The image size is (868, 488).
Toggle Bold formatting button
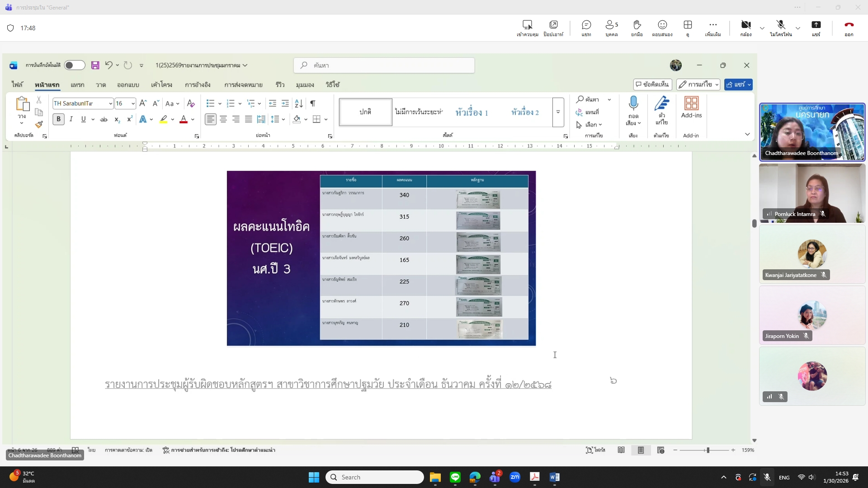pos(58,119)
